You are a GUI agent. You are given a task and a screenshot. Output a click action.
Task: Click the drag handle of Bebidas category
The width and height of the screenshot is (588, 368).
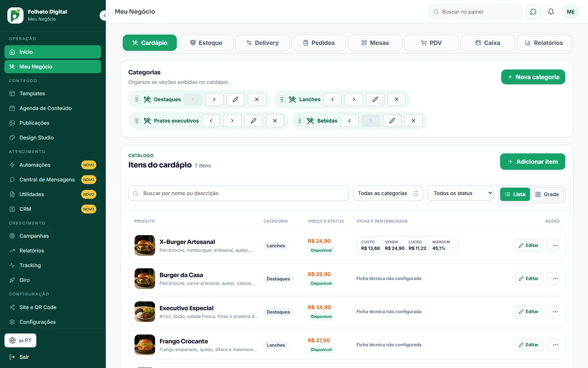click(x=300, y=121)
